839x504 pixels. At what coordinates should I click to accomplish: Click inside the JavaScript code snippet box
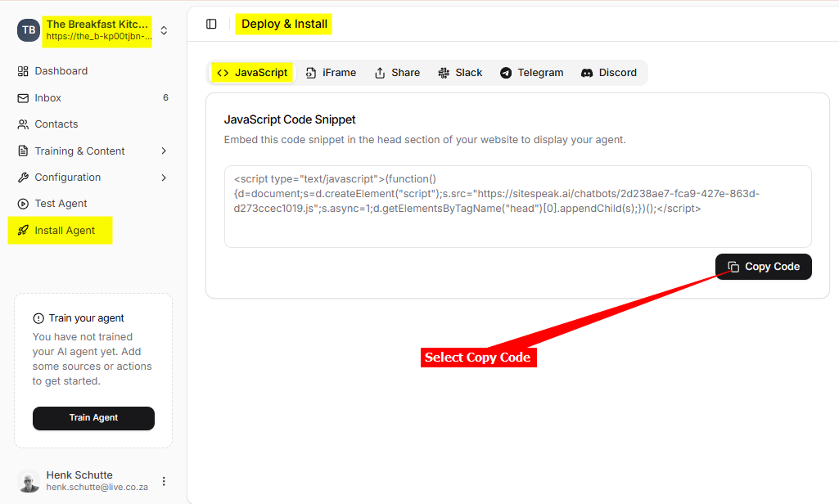[517, 206]
